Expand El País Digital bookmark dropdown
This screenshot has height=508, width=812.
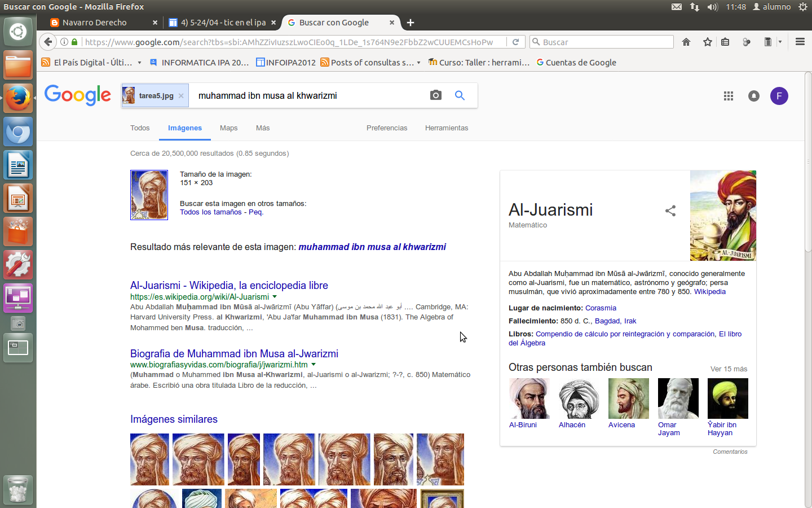[139, 63]
